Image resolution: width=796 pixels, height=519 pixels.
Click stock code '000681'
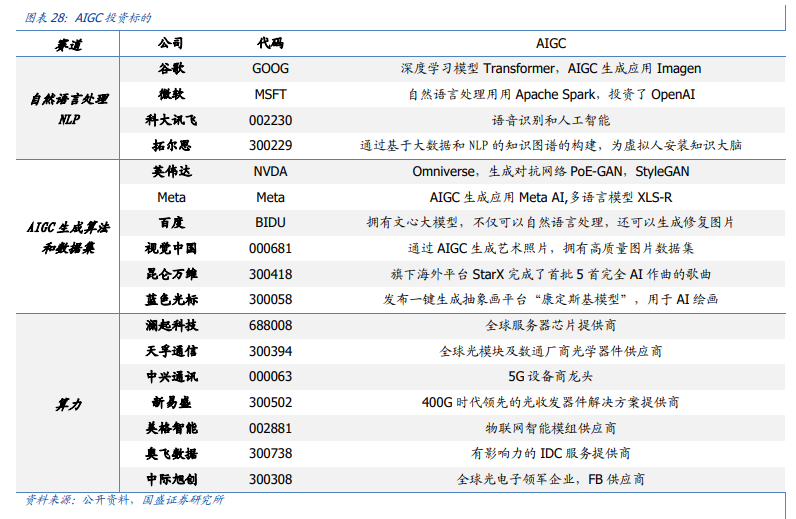[270, 248]
